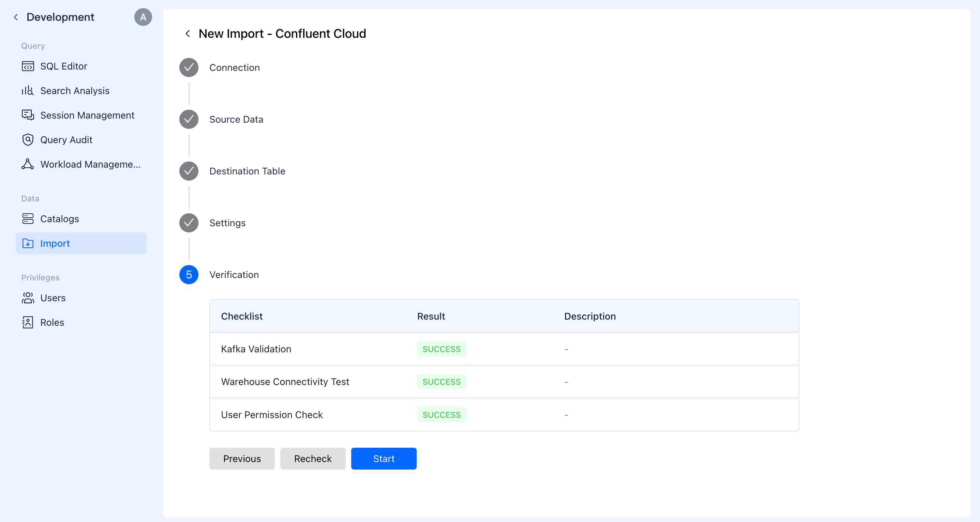
Task: Open Query Audit shield icon
Action: coord(28,140)
